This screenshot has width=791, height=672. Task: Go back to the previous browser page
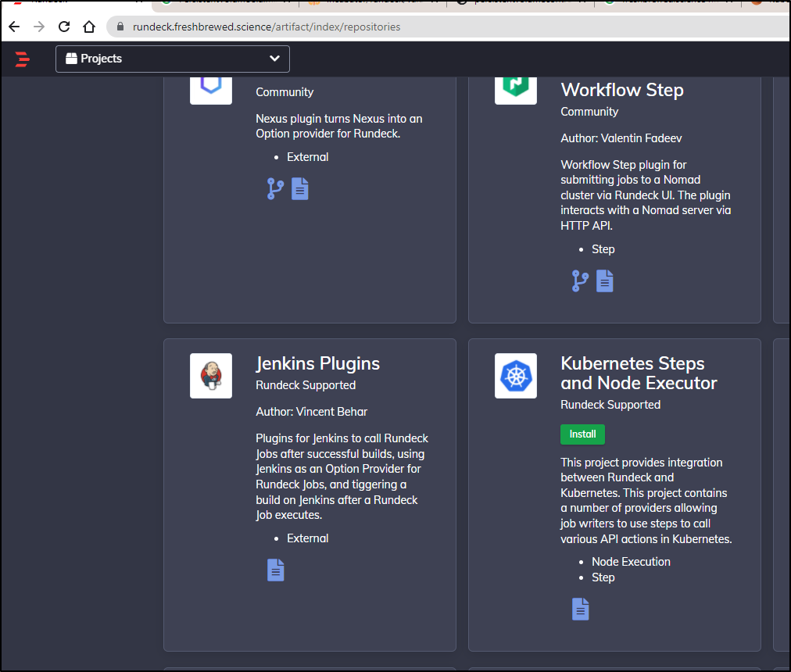[x=14, y=27]
